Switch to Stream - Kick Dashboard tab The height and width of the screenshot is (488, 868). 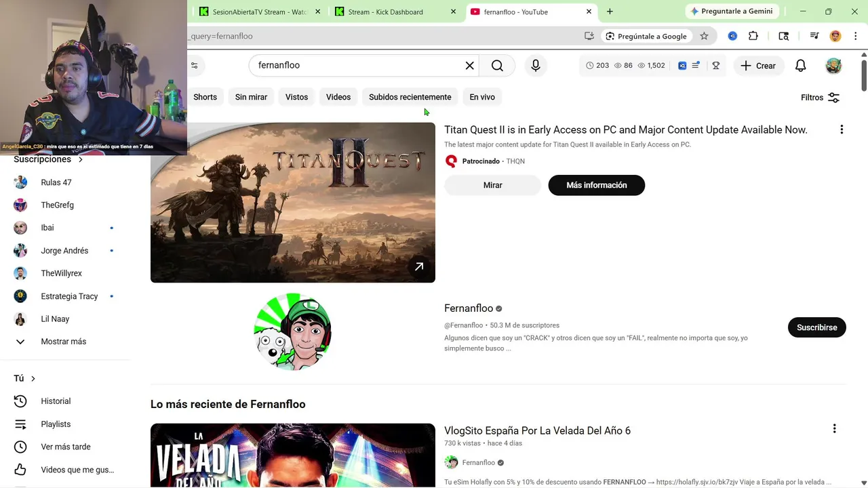pyautogui.click(x=387, y=12)
